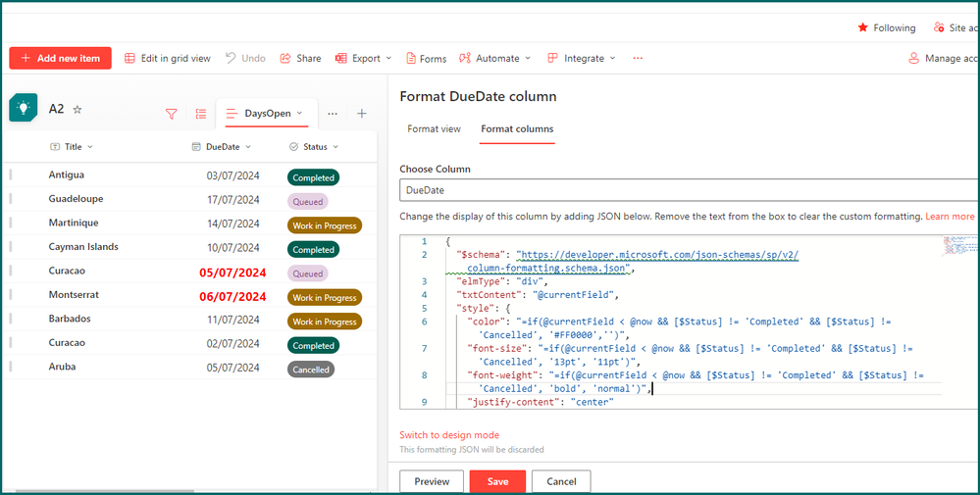Click Martinique's Work in Progress pill

[x=325, y=226]
